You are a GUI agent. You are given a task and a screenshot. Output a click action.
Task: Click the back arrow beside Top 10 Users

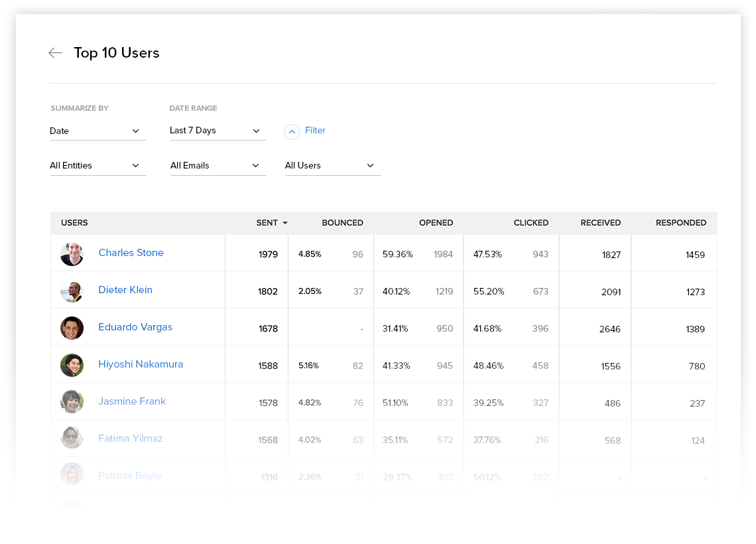(x=55, y=53)
